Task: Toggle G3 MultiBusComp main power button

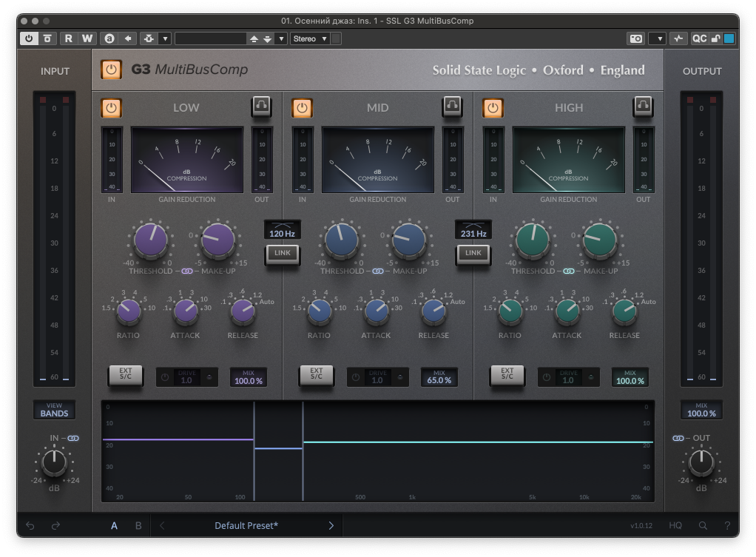Action: tap(111, 70)
